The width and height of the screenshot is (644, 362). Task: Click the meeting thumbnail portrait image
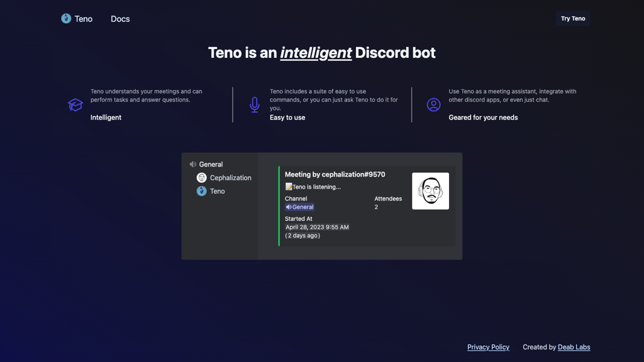tap(430, 191)
